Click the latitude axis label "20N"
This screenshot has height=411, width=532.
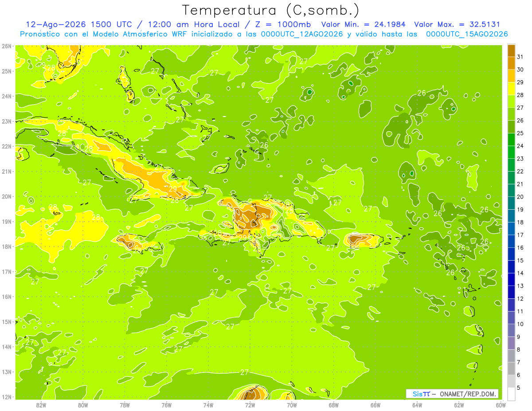[6, 196]
